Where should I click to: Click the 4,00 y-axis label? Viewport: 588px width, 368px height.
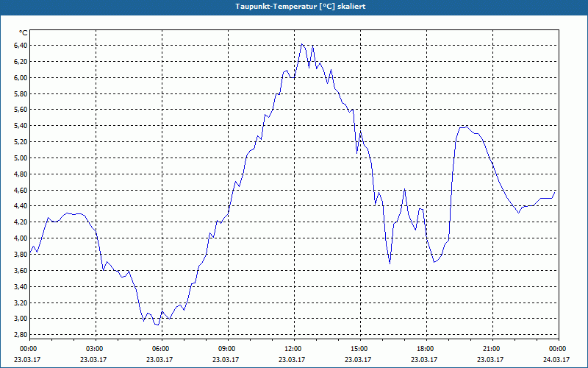pyautogui.click(x=21, y=238)
